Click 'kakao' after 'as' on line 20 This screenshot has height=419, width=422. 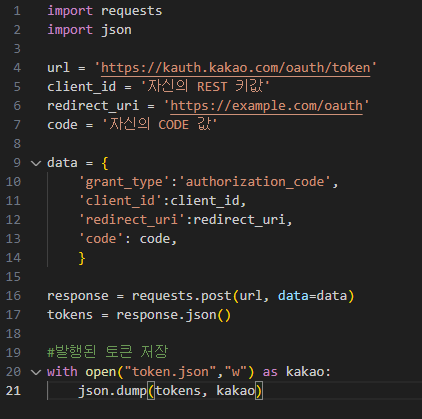pos(305,372)
